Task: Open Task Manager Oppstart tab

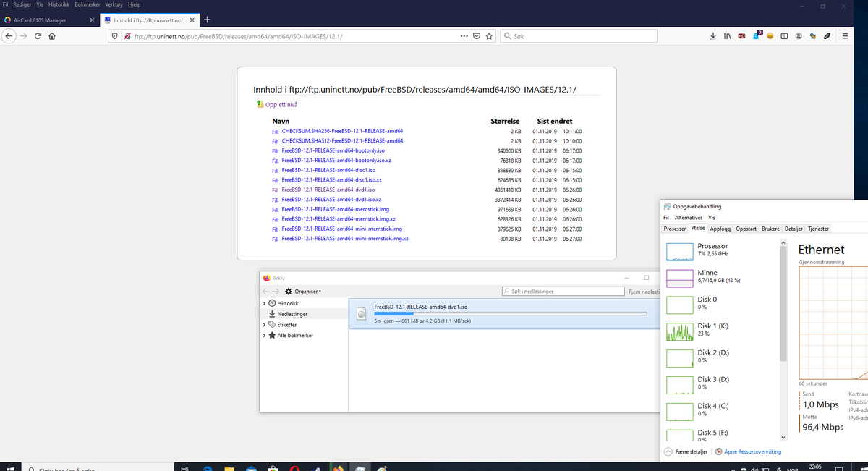Action: click(746, 228)
